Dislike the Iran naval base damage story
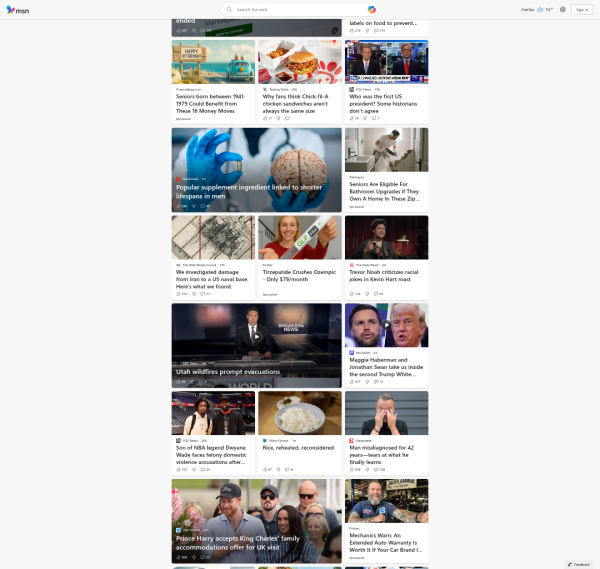 194,294
